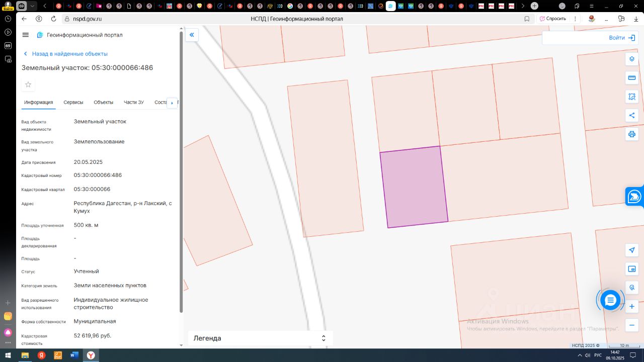Zoom in on the map

632,306
